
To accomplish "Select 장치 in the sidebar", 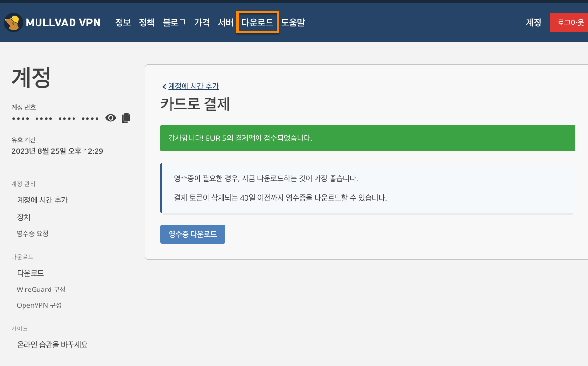I will (x=24, y=217).
